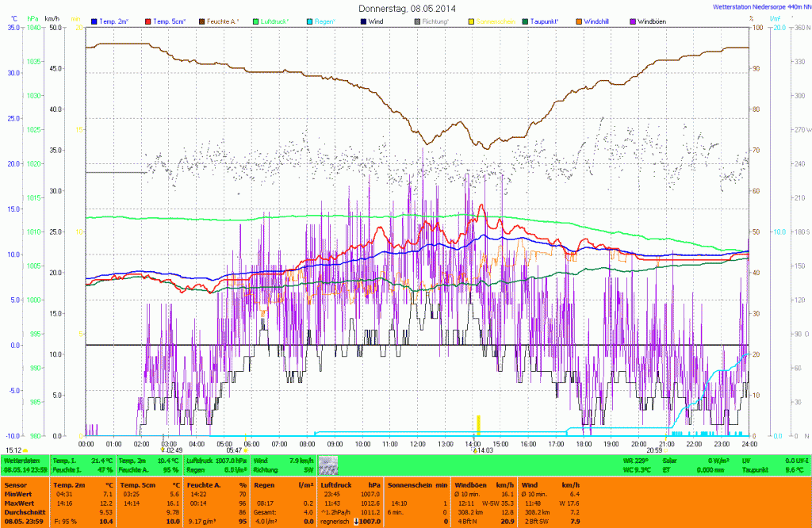The height and width of the screenshot is (528, 812).
Task: Click the cyan Regen legend square
Action: [x=308, y=21]
